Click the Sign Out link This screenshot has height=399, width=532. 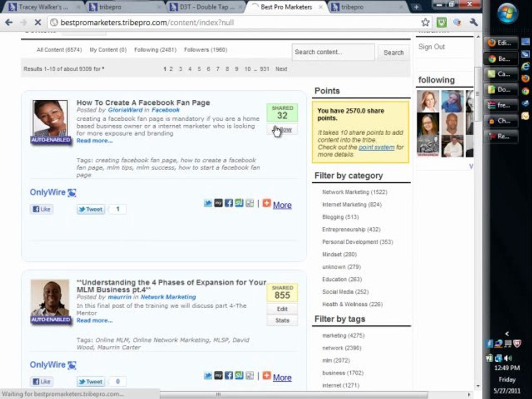tap(431, 47)
